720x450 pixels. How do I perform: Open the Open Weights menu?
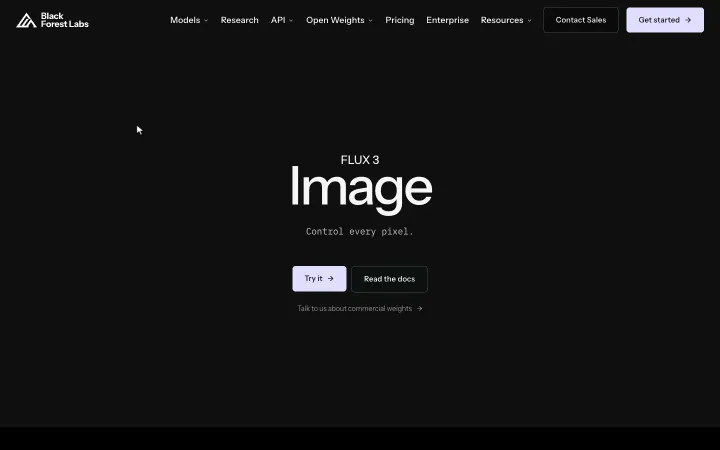pyautogui.click(x=335, y=20)
